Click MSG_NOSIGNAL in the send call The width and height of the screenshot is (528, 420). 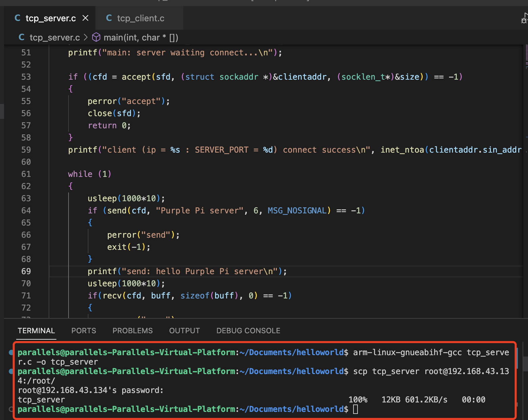(x=297, y=211)
